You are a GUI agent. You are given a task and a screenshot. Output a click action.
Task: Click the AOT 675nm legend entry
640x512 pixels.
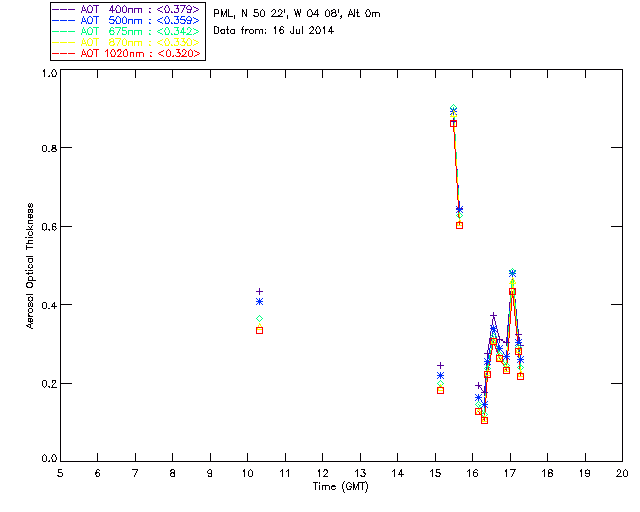pyautogui.click(x=126, y=31)
